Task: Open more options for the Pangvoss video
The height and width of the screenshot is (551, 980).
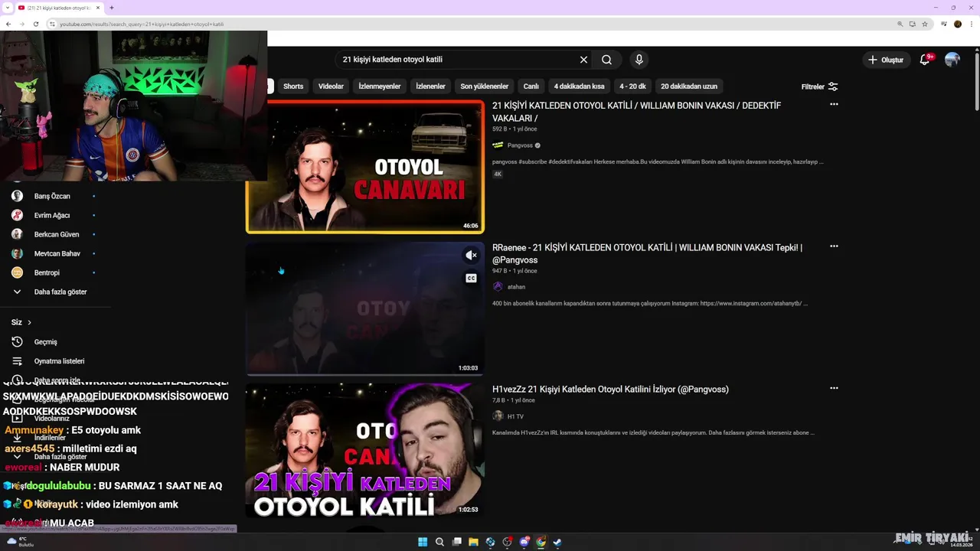Action: click(834, 104)
